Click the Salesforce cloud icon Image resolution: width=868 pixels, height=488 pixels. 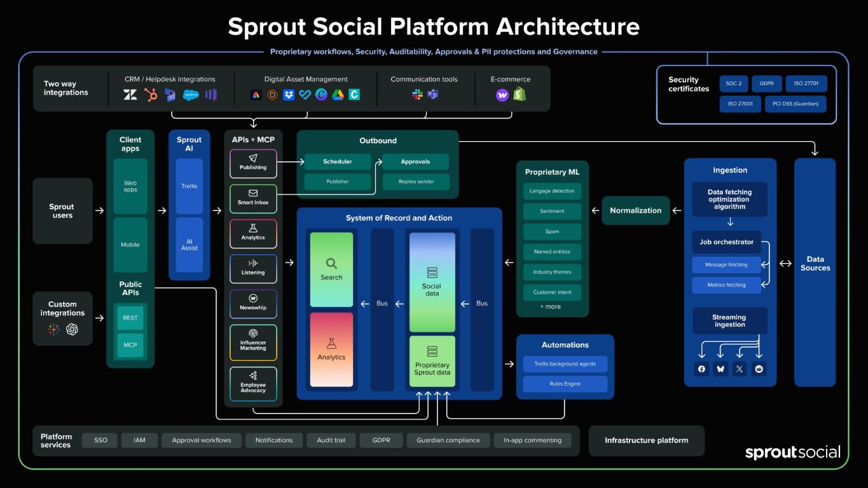[191, 95]
